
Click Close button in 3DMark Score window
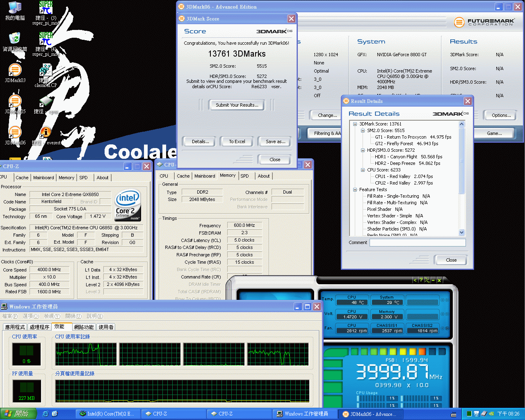point(275,160)
